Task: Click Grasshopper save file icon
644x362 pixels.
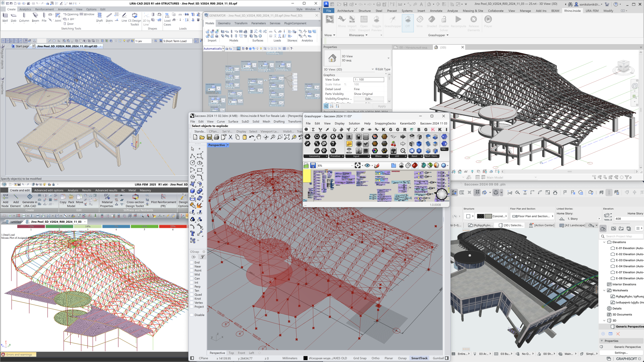Action: point(313,165)
